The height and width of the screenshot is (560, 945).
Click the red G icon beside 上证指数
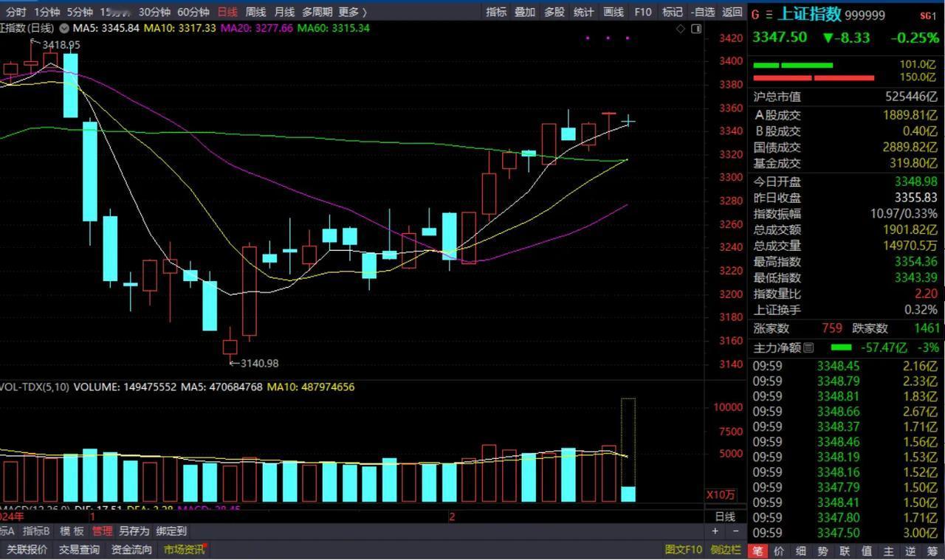pyautogui.click(x=757, y=15)
